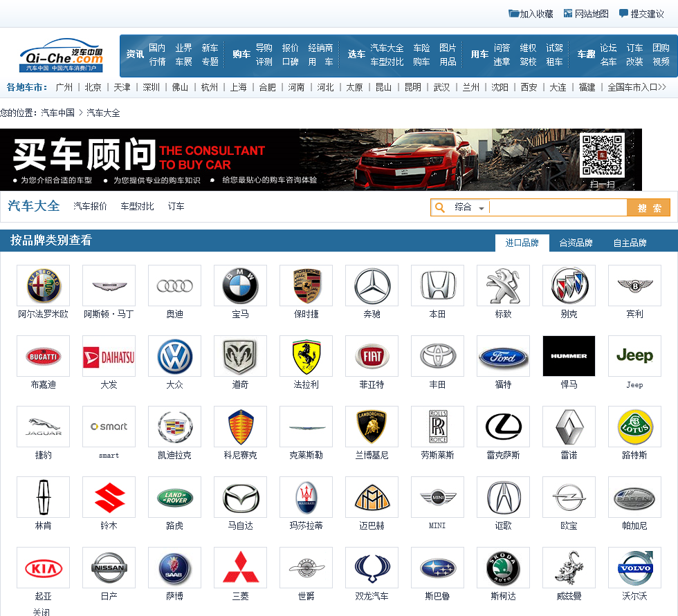The height and width of the screenshot is (616, 678).
Task: Open the 导购 nav item under 购车
Action: pyautogui.click(x=264, y=48)
